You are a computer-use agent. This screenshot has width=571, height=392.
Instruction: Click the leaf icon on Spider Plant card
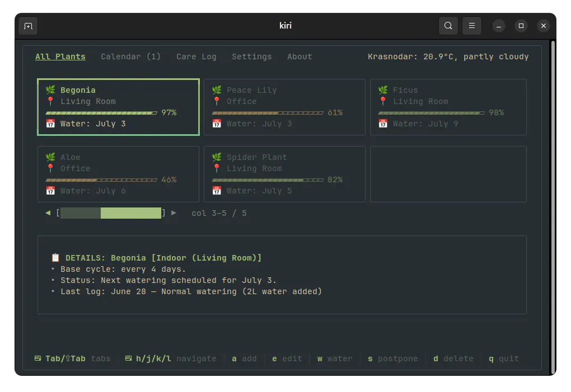[x=217, y=157]
